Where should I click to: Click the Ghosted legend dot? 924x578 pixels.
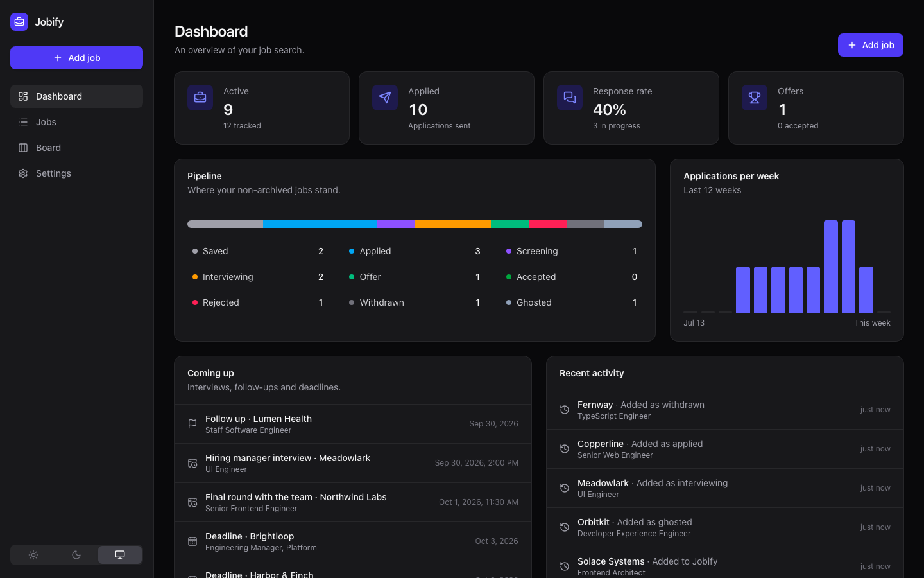(509, 302)
